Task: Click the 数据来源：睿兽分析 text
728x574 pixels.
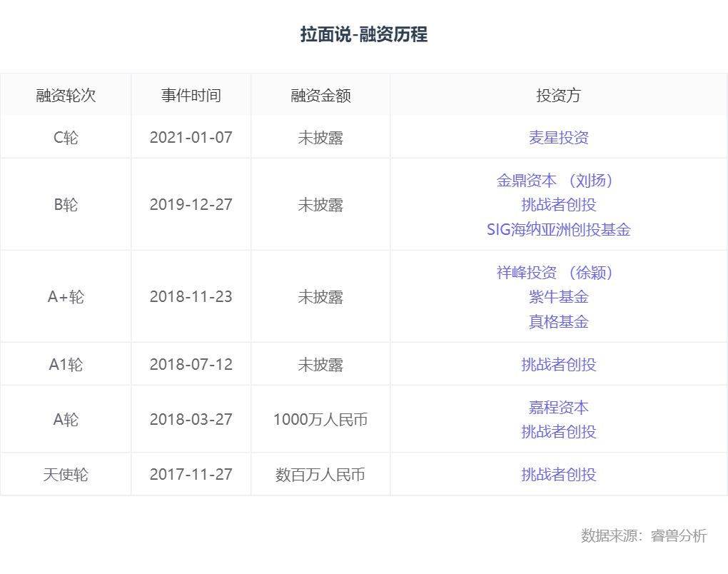Action: 643,536
